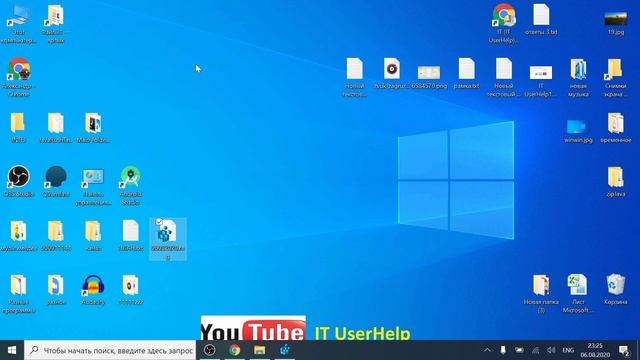Click the taskbar search box
Viewport: 640px width, 360px height.
[x=110, y=350]
